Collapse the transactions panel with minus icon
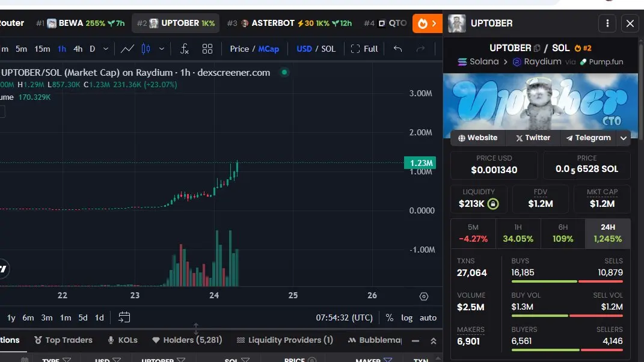 [416, 340]
